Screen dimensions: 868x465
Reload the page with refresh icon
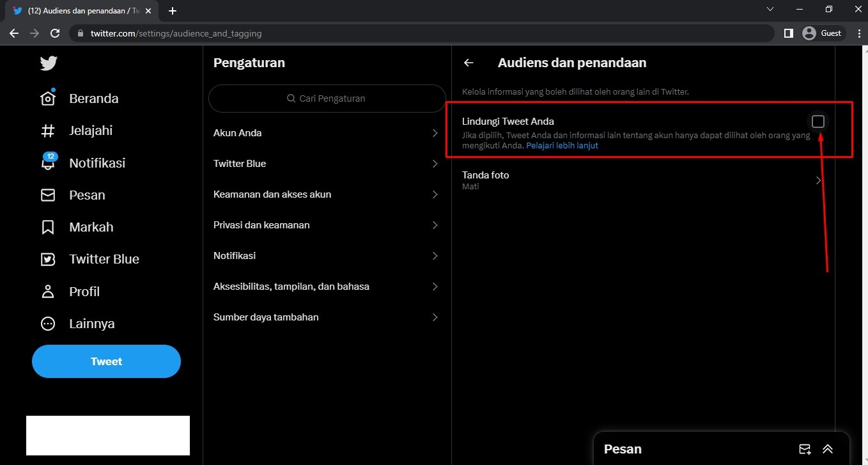click(x=55, y=33)
